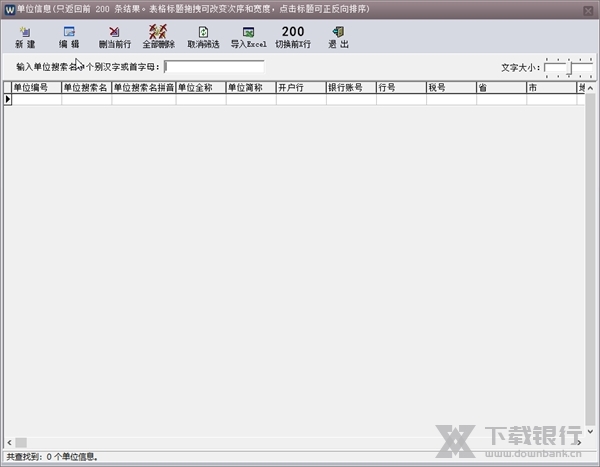Sort by the 单位搜索名 column header
The height and width of the screenshot is (467, 600).
86,88
